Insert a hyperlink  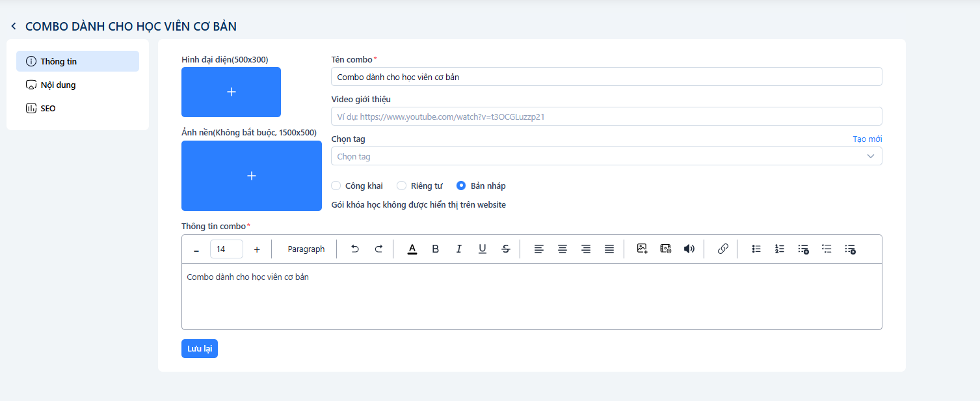(722, 249)
